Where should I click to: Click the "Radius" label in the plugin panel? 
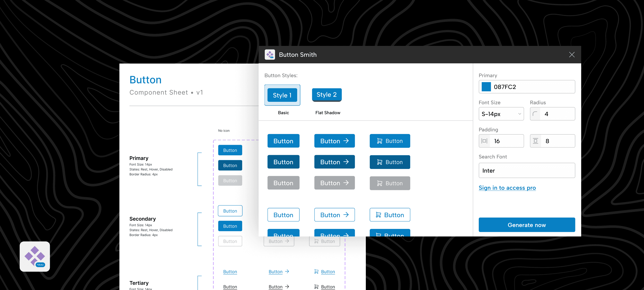[x=538, y=102]
